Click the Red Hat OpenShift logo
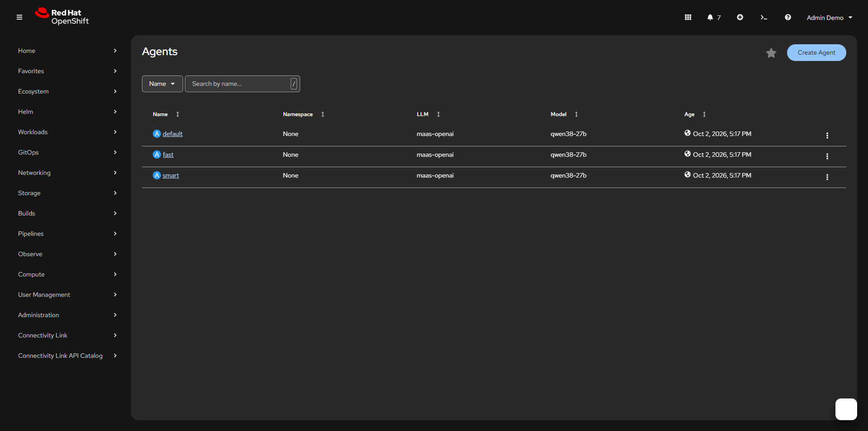The width and height of the screenshot is (868, 431). click(62, 17)
